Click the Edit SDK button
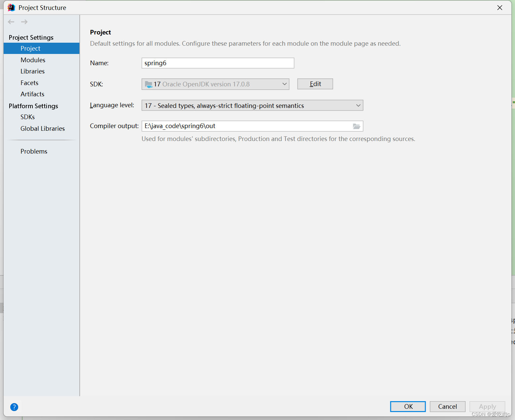 (315, 84)
